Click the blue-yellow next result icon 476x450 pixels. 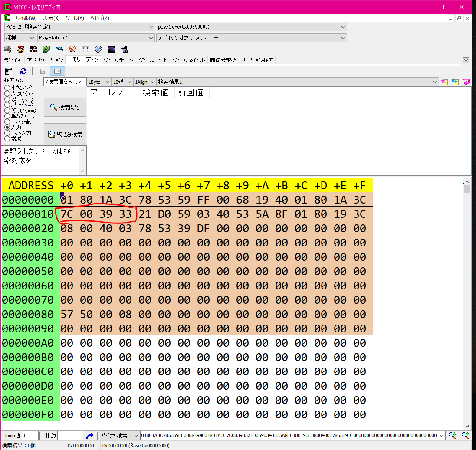pyautogui.click(x=455, y=82)
